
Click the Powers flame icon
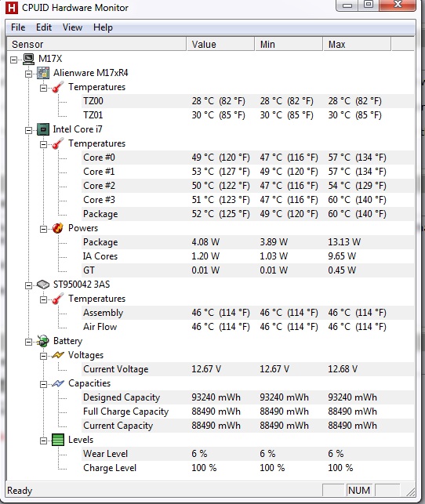point(58,228)
